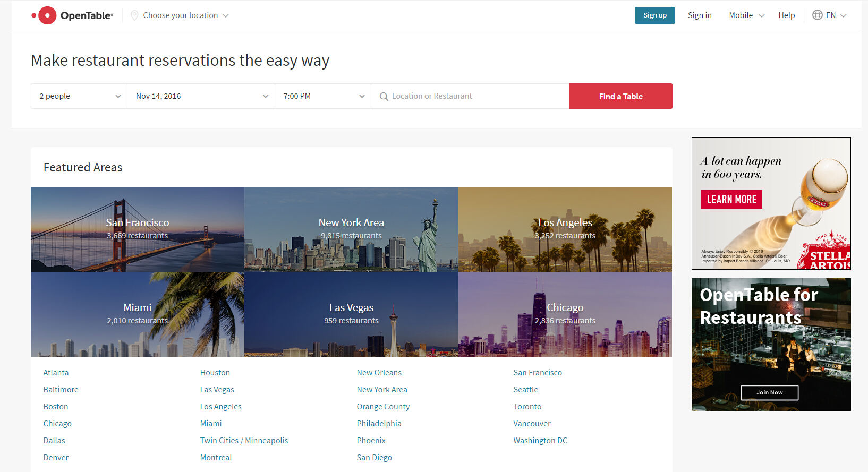This screenshot has width=868, height=472.
Task: Click the Find a Table button
Action: (621, 96)
